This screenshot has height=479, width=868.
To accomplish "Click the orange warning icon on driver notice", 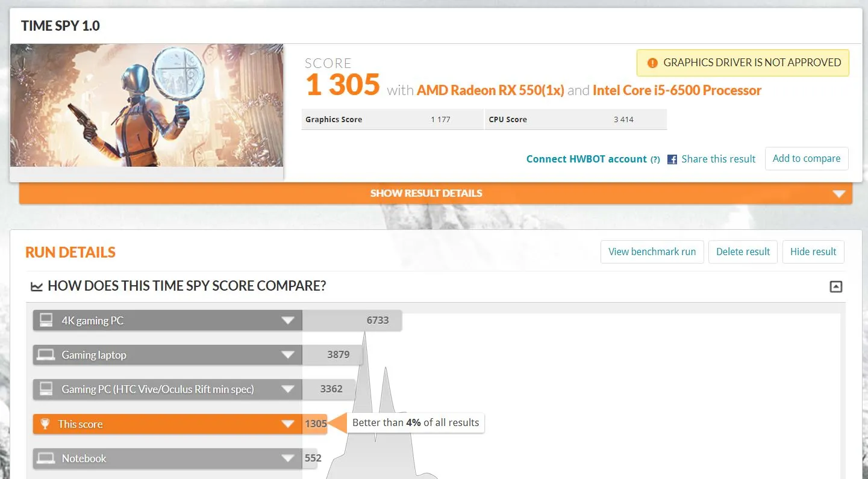I will tap(652, 63).
